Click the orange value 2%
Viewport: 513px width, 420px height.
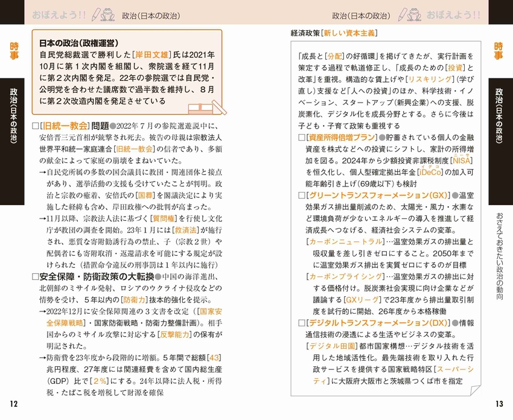pos(100,381)
